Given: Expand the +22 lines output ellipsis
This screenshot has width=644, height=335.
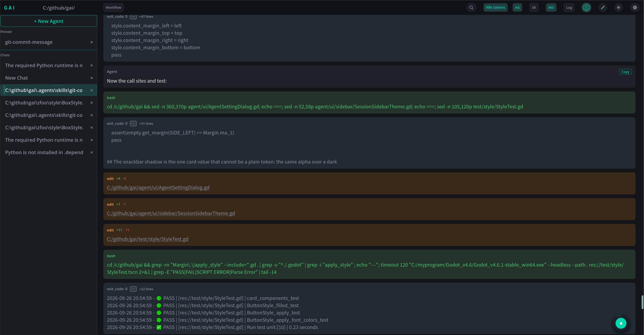Looking at the screenshot, I should click(133, 289).
